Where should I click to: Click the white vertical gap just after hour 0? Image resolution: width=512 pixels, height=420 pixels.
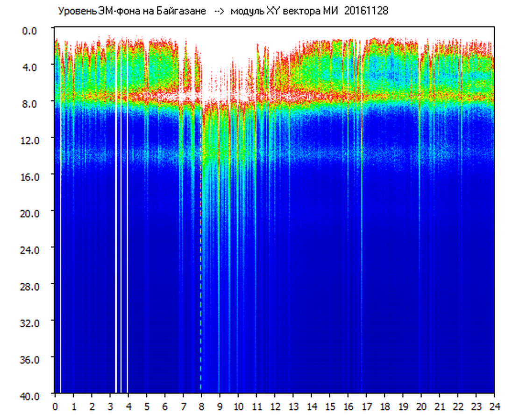tap(60, 280)
